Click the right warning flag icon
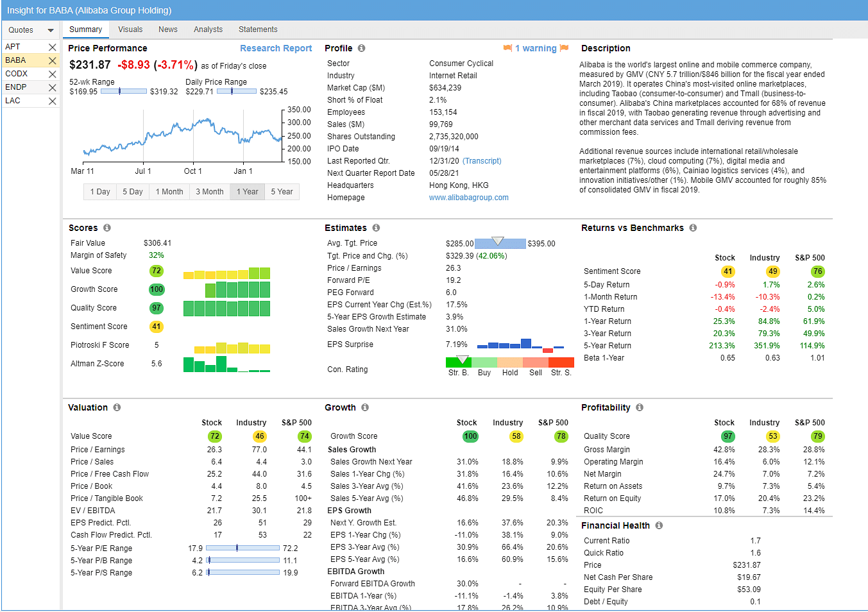Viewport: 868px width, 612px height. click(x=565, y=48)
